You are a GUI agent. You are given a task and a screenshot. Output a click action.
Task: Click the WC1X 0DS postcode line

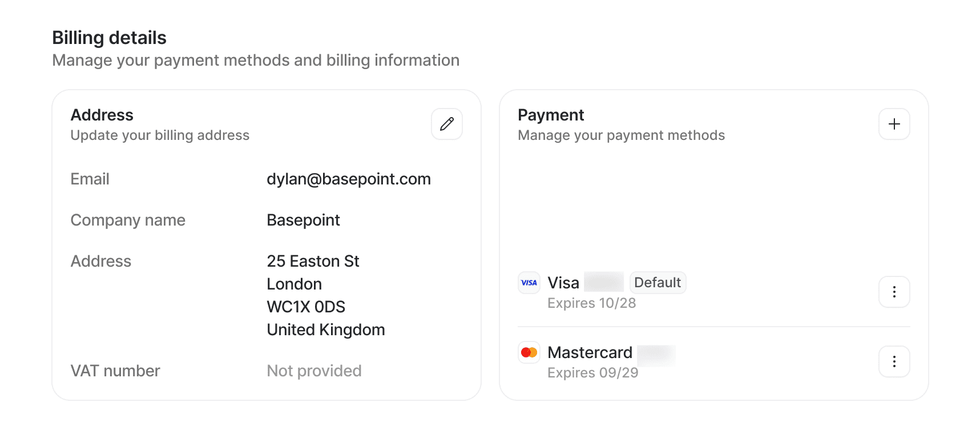point(306,307)
